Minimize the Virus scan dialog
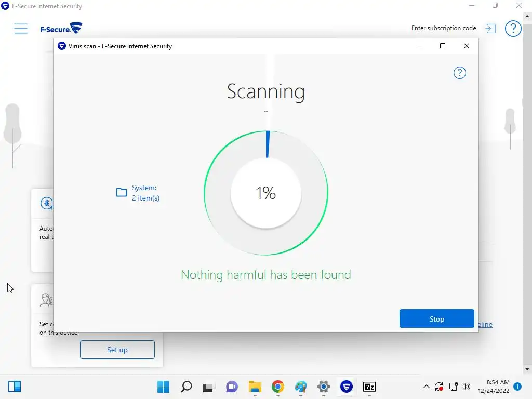 click(x=419, y=46)
